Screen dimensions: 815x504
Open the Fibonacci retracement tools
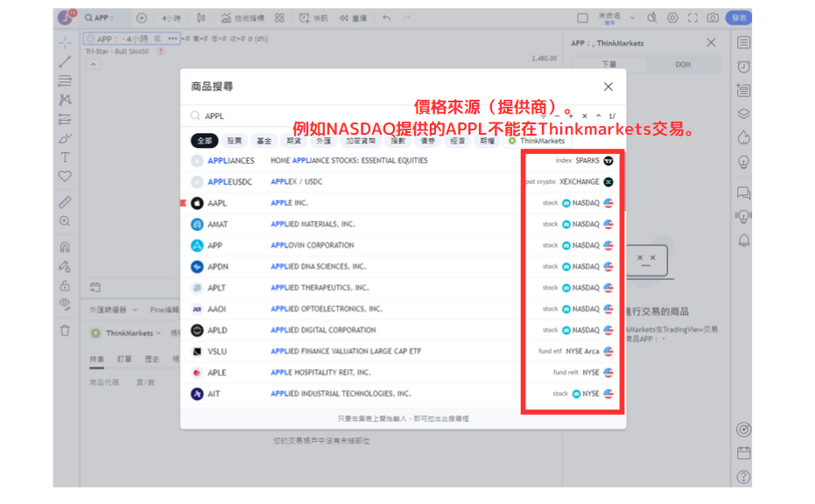point(65,80)
